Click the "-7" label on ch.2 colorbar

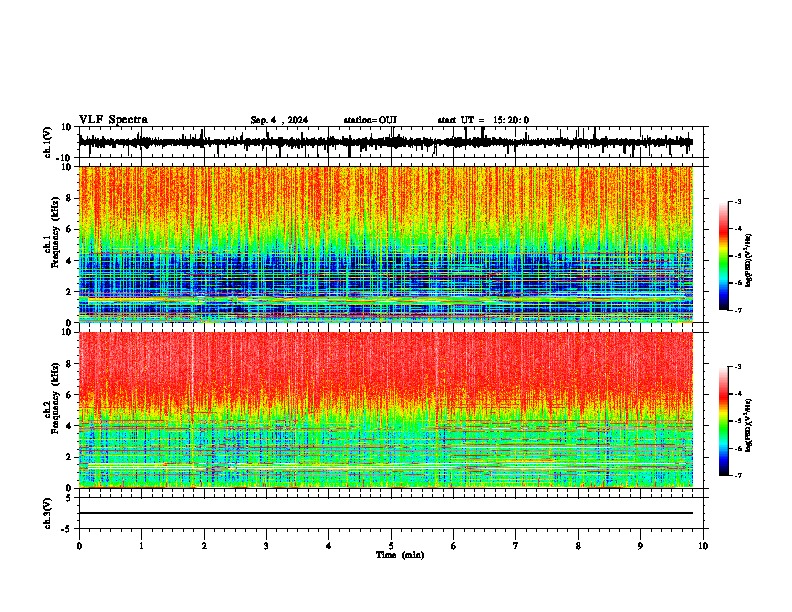point(737,475)
